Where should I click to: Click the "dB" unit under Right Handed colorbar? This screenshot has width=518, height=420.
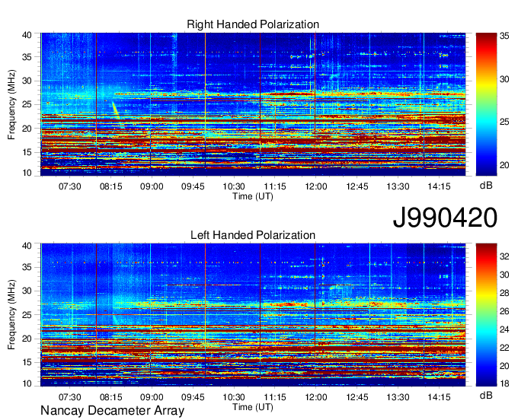pos(486,186)
